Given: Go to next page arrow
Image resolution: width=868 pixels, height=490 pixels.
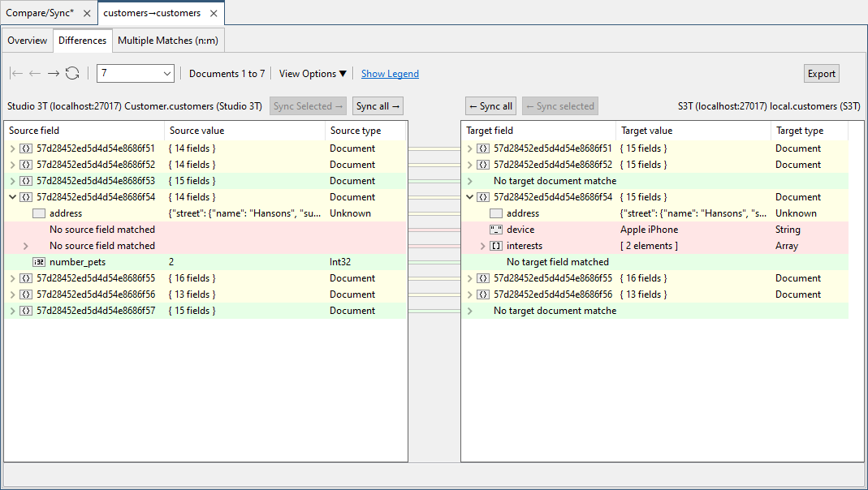Looking at the screenshot, I should [54, 74].
